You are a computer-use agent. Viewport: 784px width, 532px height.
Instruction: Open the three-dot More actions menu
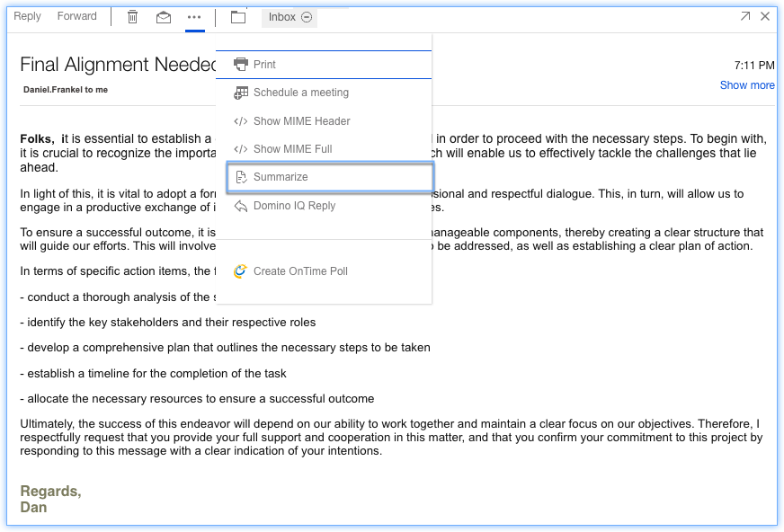tap(194, 17)
